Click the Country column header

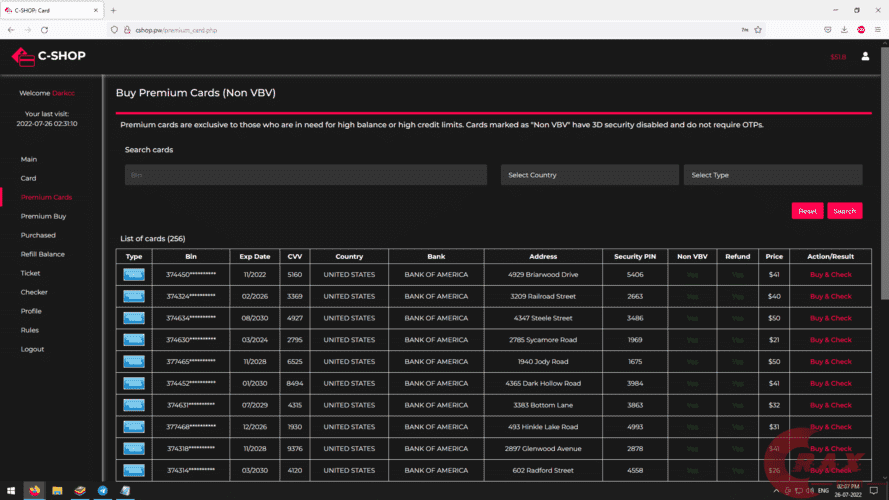[x=349, y=256]
